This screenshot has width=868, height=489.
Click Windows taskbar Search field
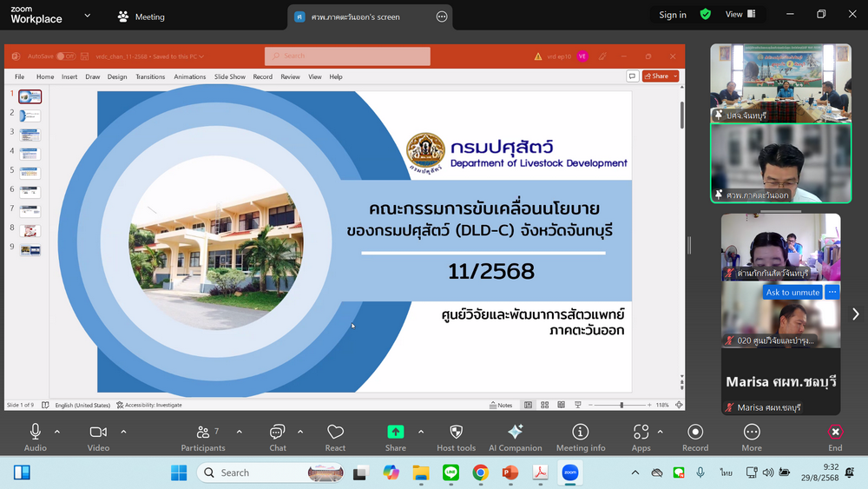pyautogui.click(x=271, y=472)
